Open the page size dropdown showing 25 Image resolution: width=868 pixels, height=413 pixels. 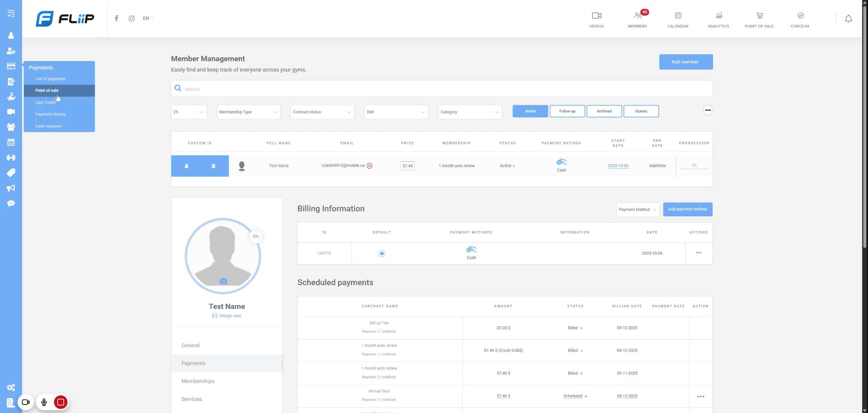[x=189, y=112]
